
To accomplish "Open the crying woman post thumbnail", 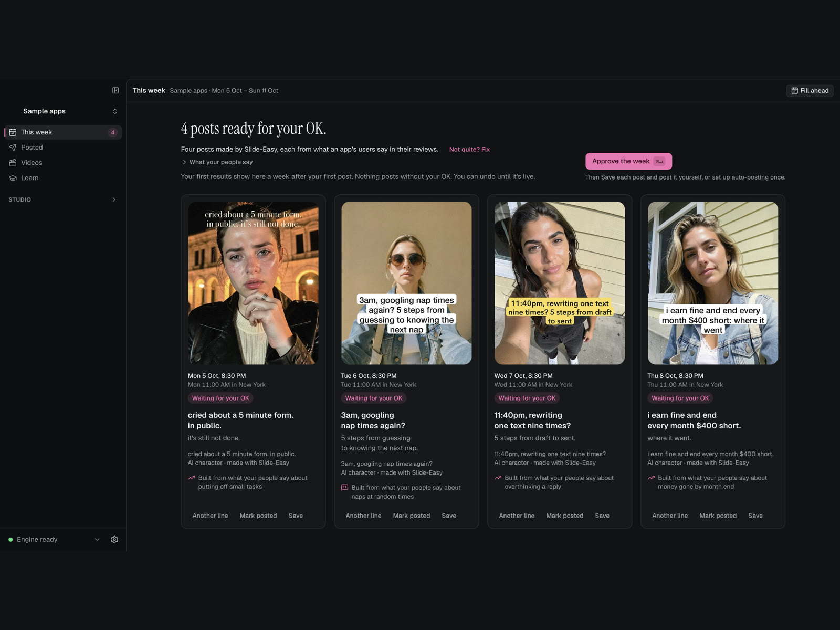I will (253, 283).
